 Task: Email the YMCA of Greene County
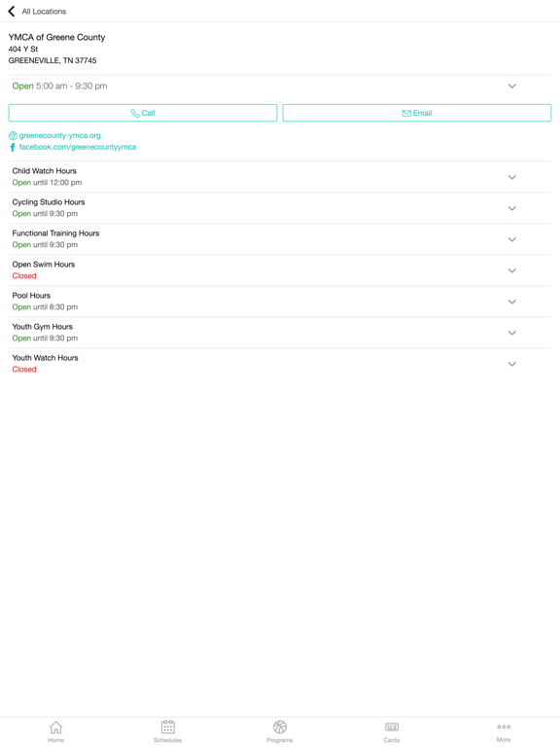pos(417,113)
